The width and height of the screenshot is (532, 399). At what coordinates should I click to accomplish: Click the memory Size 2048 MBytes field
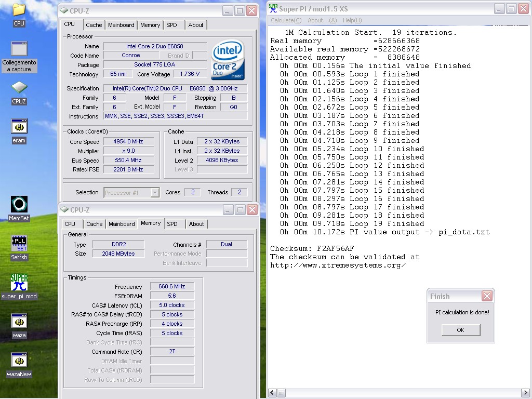coord(119,254)
